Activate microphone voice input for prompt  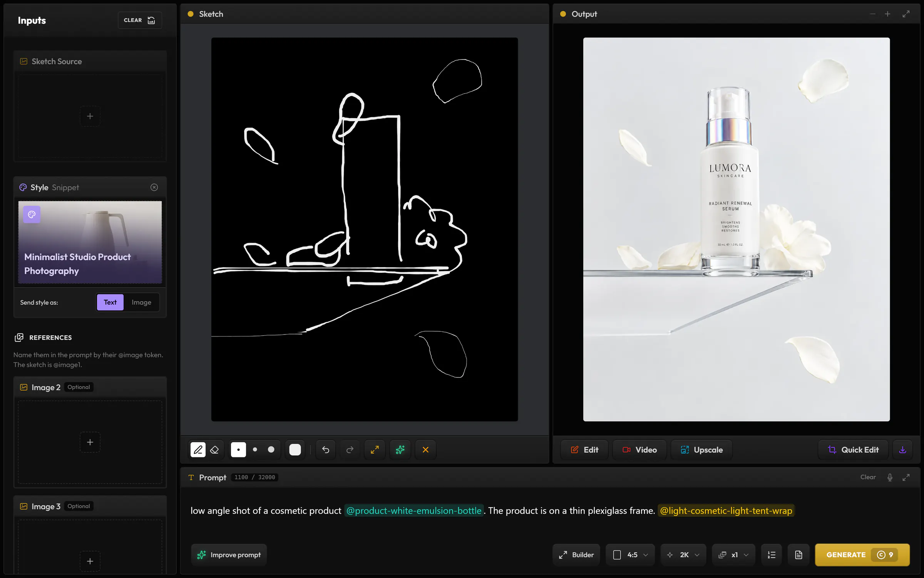(890, 477)
